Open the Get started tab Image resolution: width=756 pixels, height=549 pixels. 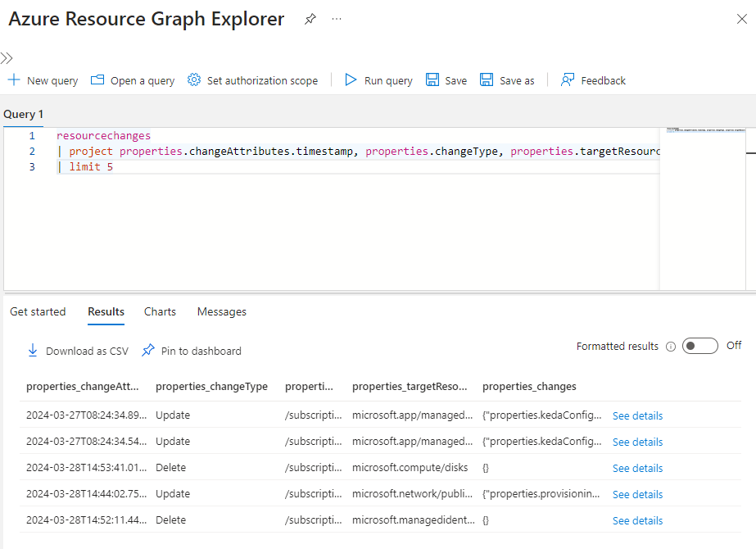point(38,311)
